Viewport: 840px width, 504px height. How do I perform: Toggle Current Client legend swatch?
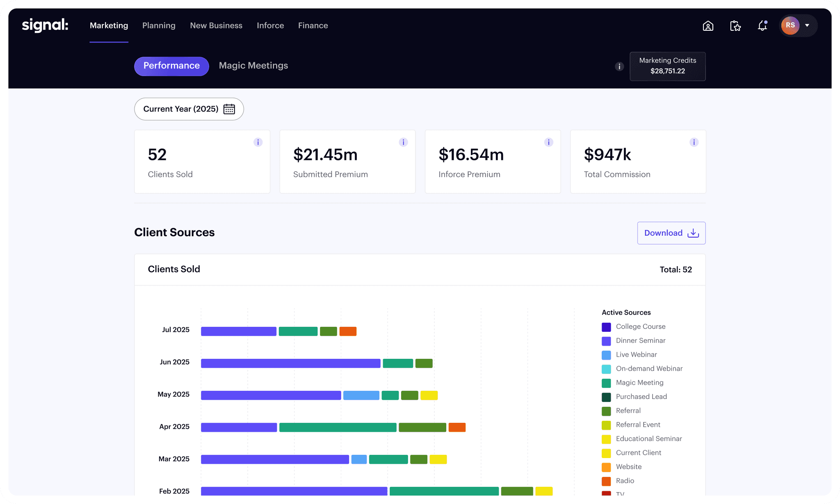pyautogui.click(x=606, y=453)
